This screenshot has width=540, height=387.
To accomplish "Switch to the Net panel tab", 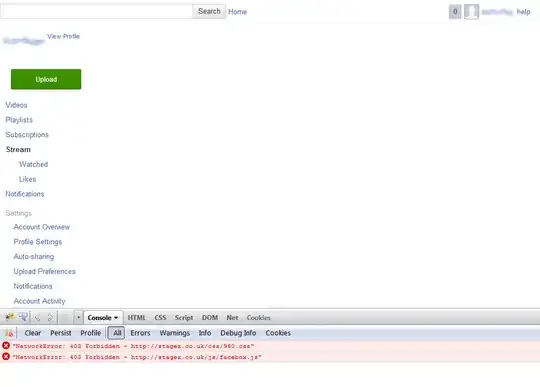I will (x=232, y=317).
